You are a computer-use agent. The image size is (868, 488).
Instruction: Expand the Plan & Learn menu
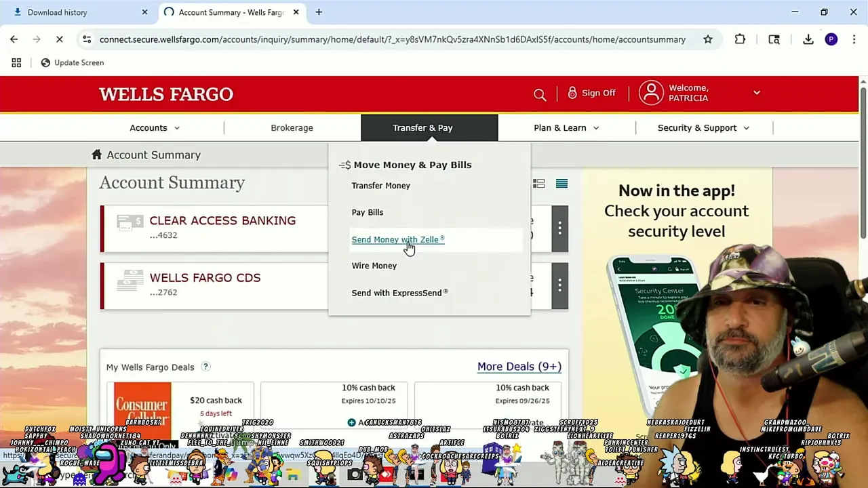566,127
